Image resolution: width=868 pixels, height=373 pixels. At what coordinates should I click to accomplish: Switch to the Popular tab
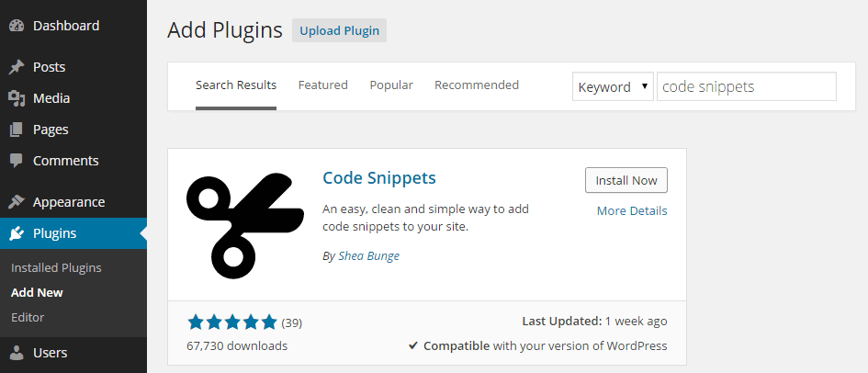[x=391, y=85]
